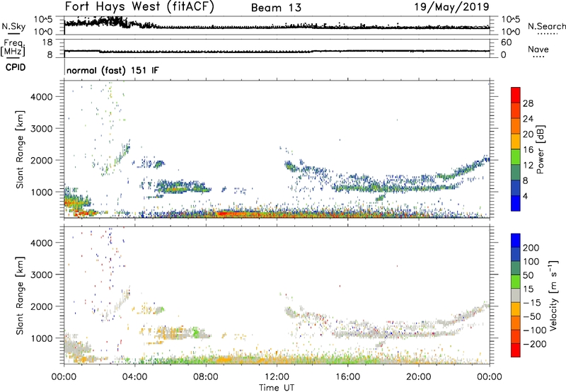Click 'Slant Range [km]' label of velocity panel

coord(20,295)
